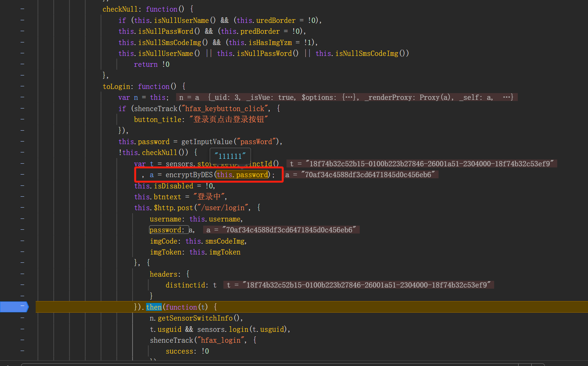Viewport: 588px width, 366px height.
Task: Click the gutter dash beside the 'distinctid: t' line
Action: tap(23, 285)
